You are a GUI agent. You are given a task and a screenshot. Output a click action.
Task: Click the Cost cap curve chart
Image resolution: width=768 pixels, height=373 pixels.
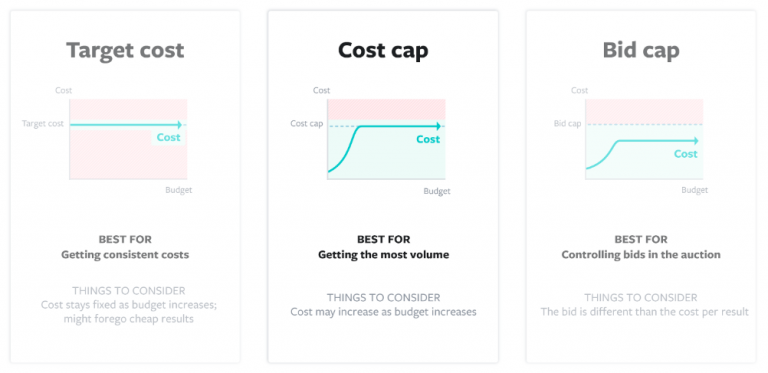point(386,139)
